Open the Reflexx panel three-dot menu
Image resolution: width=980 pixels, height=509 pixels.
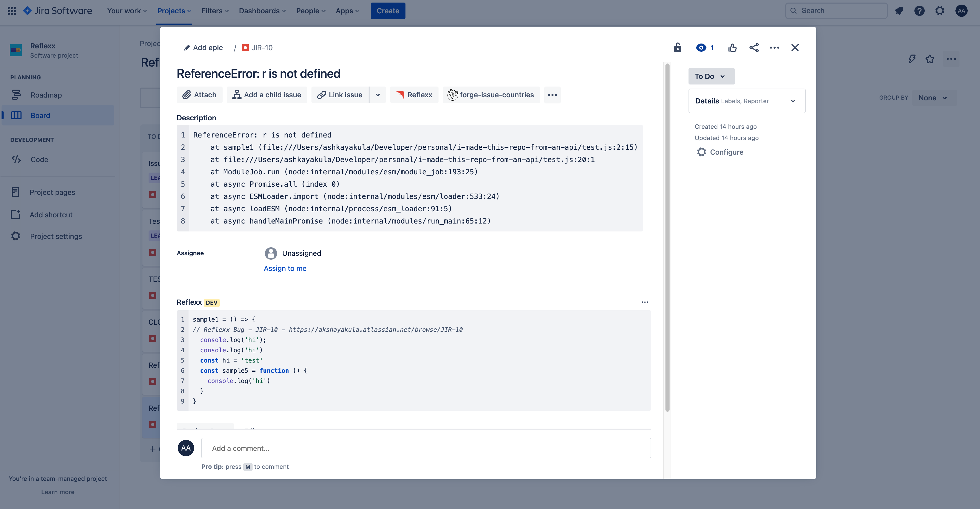point(645,302)
